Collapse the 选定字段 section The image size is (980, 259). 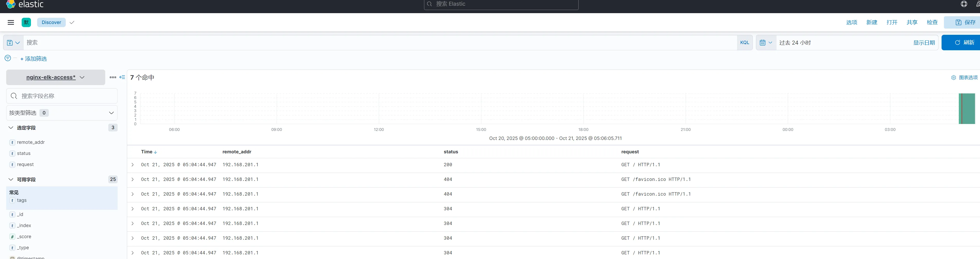[x=11, y=128]
